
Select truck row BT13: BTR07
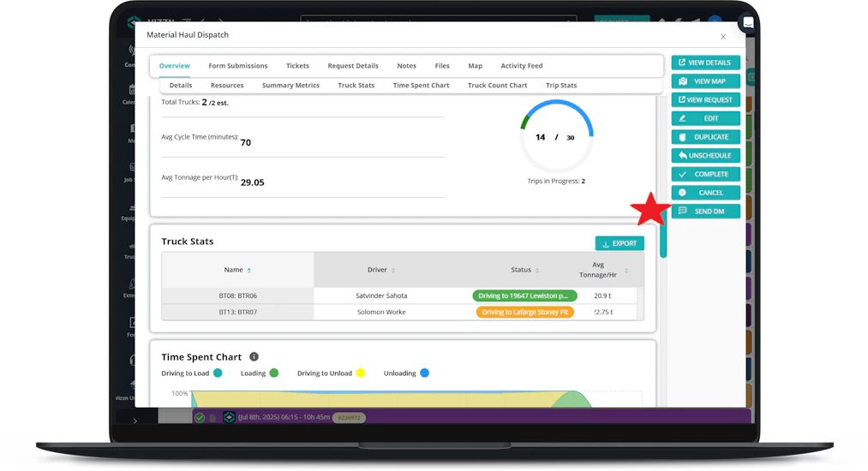(x=237, y=313)
